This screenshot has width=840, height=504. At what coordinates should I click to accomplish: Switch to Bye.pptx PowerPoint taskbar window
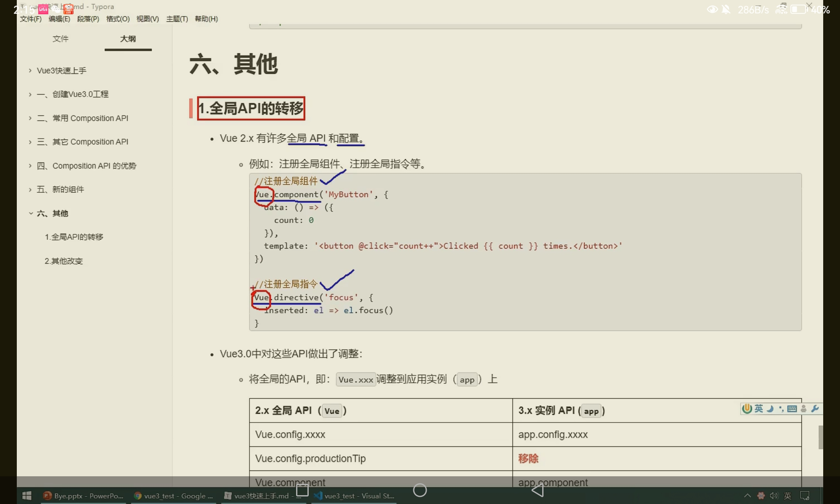click(x=83, y=496)
